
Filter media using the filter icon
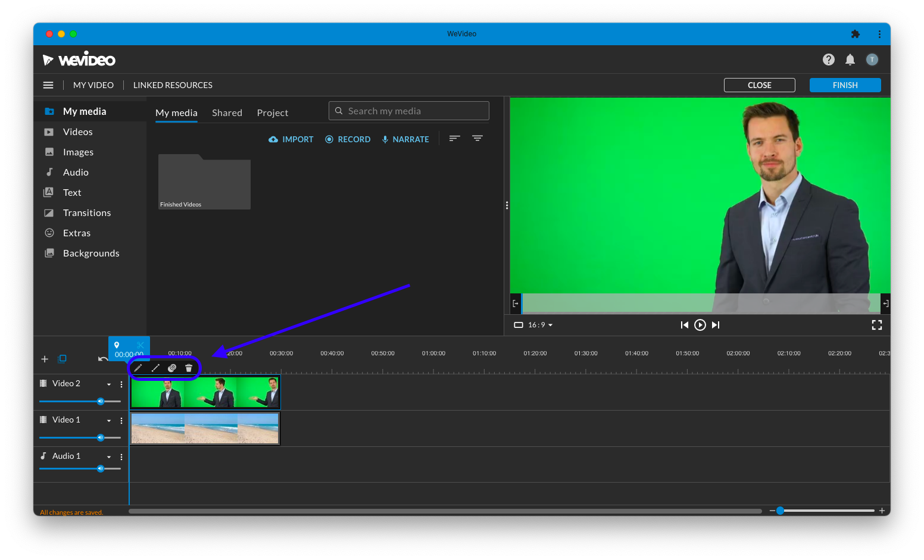(x=477, y=139)
